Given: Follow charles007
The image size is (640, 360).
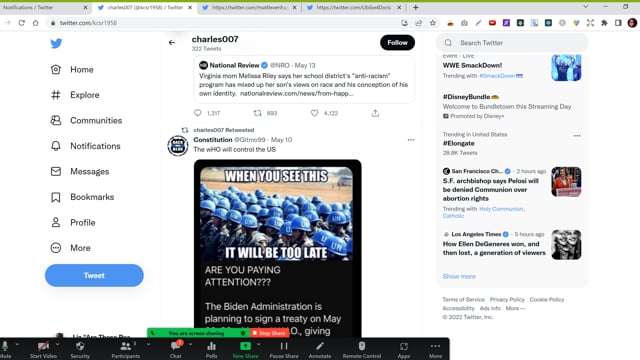Looking at the screenshot, I should [x=397, y=42].
